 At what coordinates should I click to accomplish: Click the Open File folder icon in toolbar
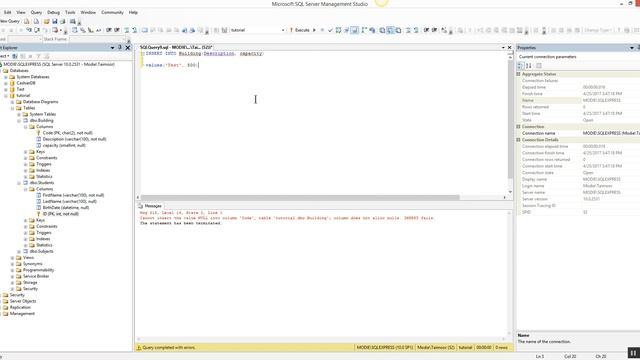pos(47,21)
